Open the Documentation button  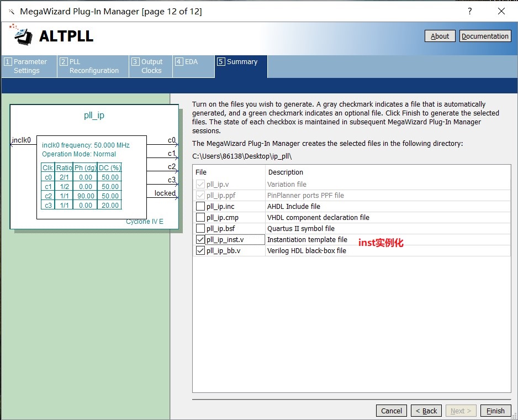485,36
